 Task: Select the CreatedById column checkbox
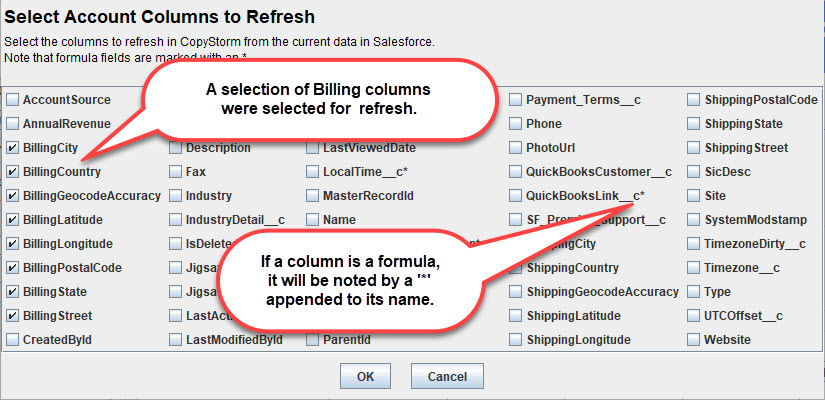[12, 340]
